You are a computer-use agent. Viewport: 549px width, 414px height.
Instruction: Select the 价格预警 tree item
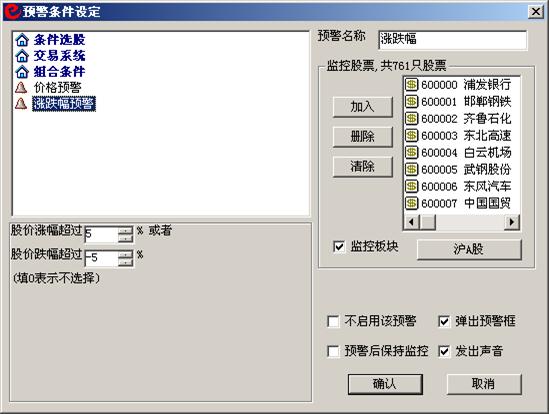coord(58,88)
